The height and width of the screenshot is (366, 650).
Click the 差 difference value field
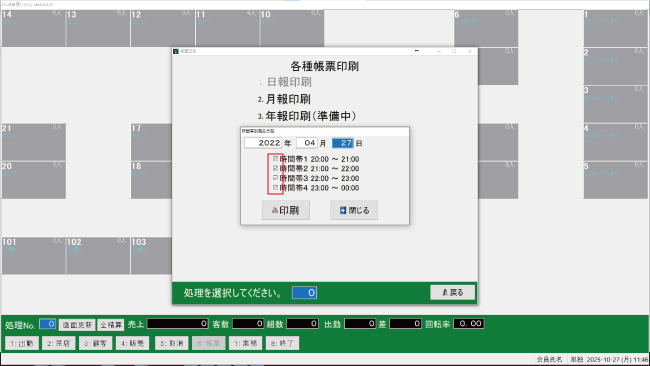pyautogui.click(x=405, y=324)
